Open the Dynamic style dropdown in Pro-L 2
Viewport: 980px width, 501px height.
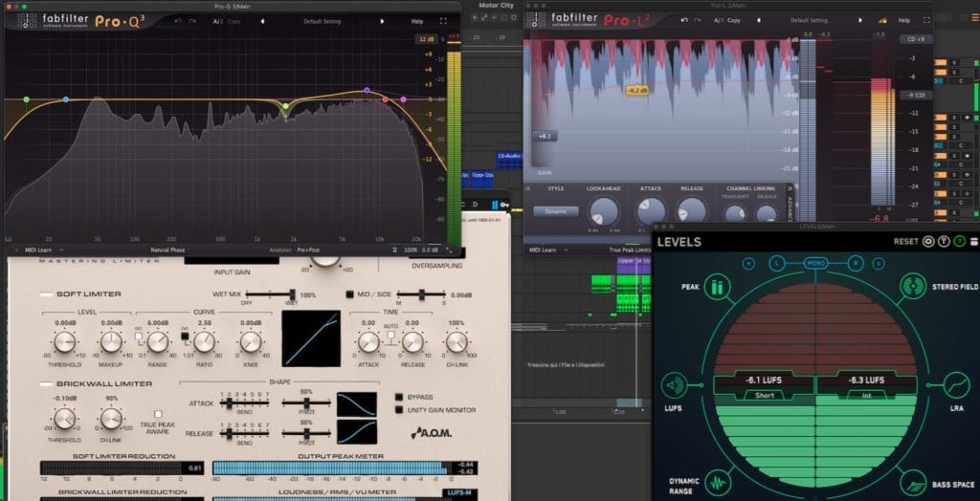[x=556, y=211]
